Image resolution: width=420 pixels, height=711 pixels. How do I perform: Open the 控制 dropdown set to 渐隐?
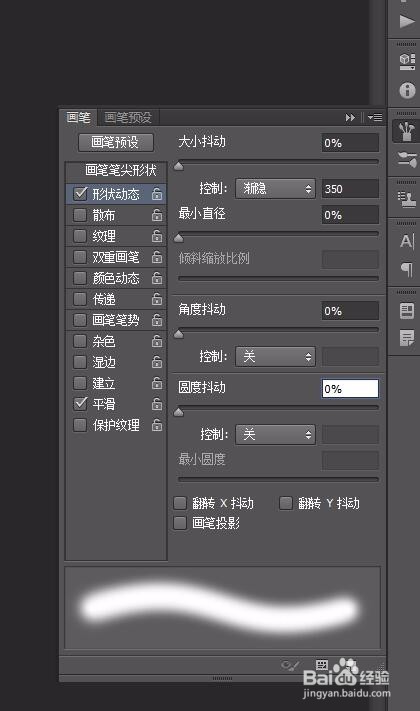[x=275, y=188]
